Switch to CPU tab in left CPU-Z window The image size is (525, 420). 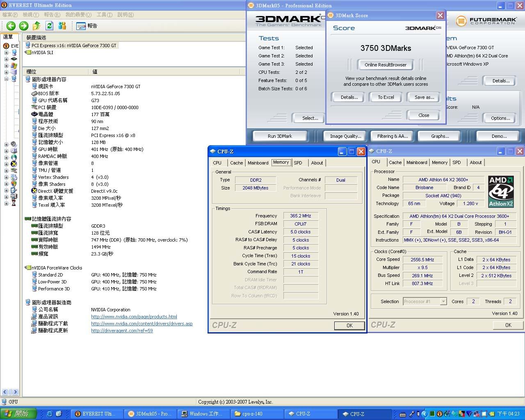pos(217,163)
